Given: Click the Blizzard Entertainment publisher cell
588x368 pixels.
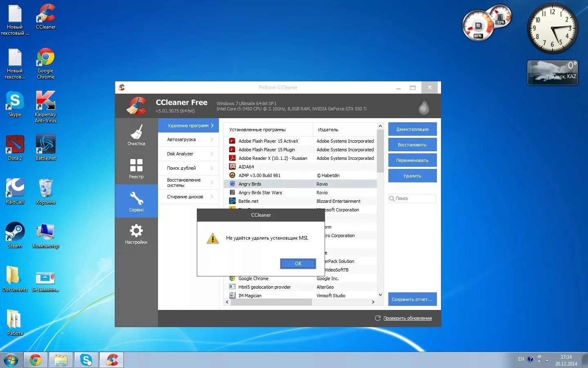Looking at the screenshot, I should click(339, 201).
